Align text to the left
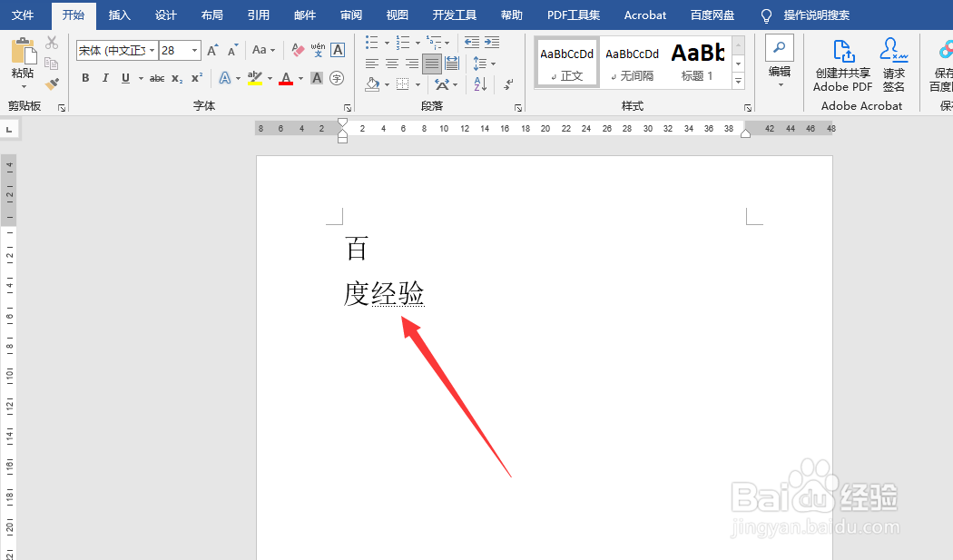 coord(372,64)
